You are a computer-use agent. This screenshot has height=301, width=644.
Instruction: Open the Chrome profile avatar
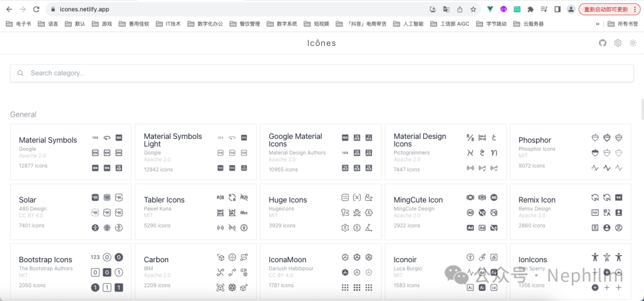pyautogui.click(x=571, y=9)
